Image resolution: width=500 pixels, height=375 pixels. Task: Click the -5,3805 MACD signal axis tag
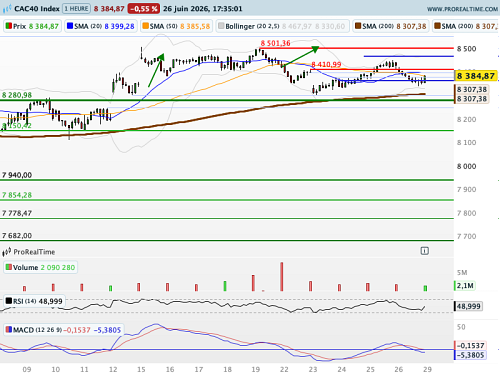[470, 355]
